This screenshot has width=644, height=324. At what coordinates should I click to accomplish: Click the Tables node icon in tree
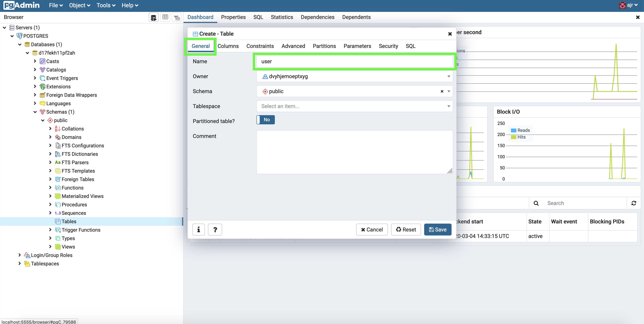click(x=58, y=221)
